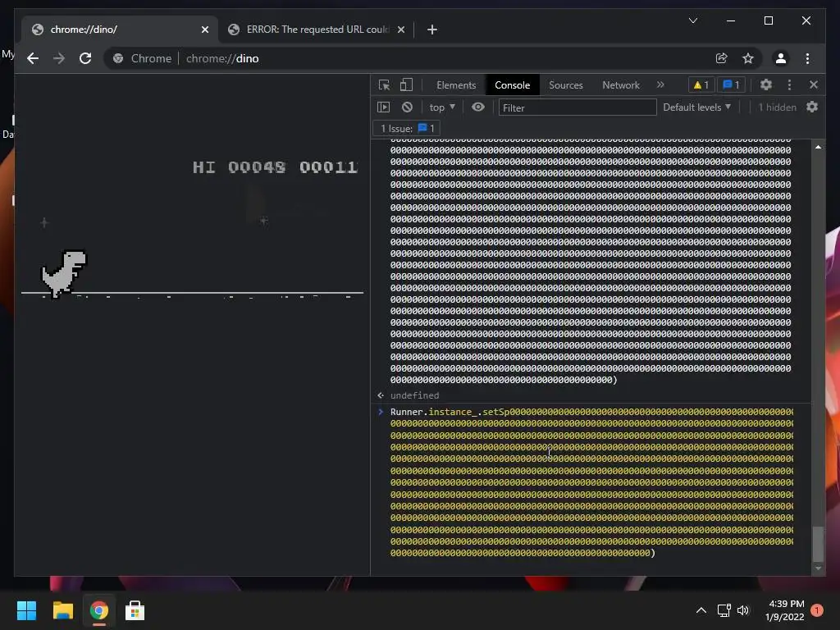Open the top JavaScript context dropdown

[x=442, y=107]
